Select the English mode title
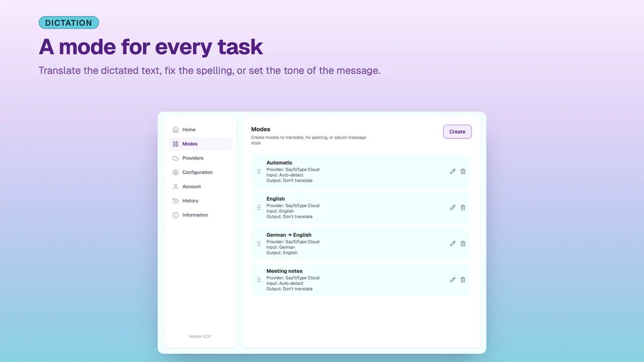 [276, 199]
